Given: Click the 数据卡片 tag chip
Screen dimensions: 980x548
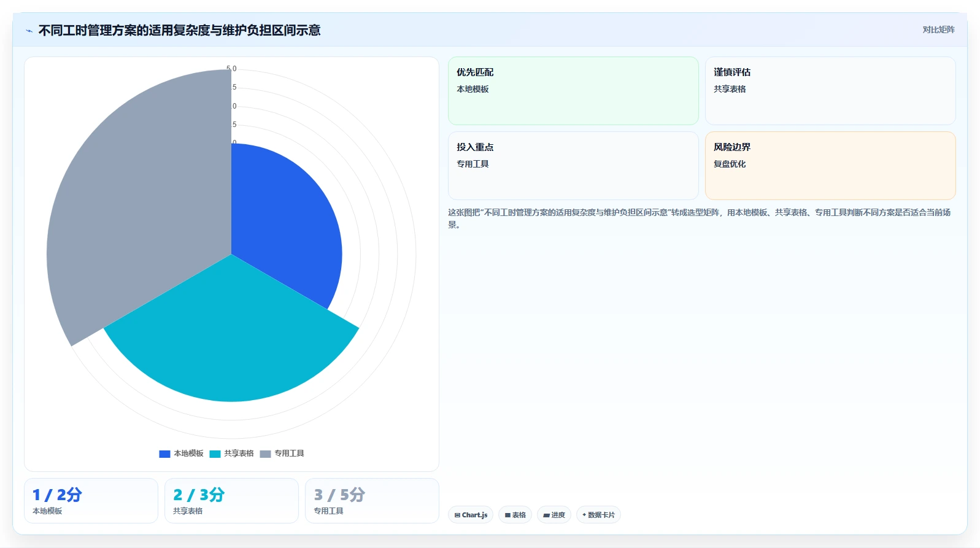Looking at the screenshot, I should pos(598,515).
